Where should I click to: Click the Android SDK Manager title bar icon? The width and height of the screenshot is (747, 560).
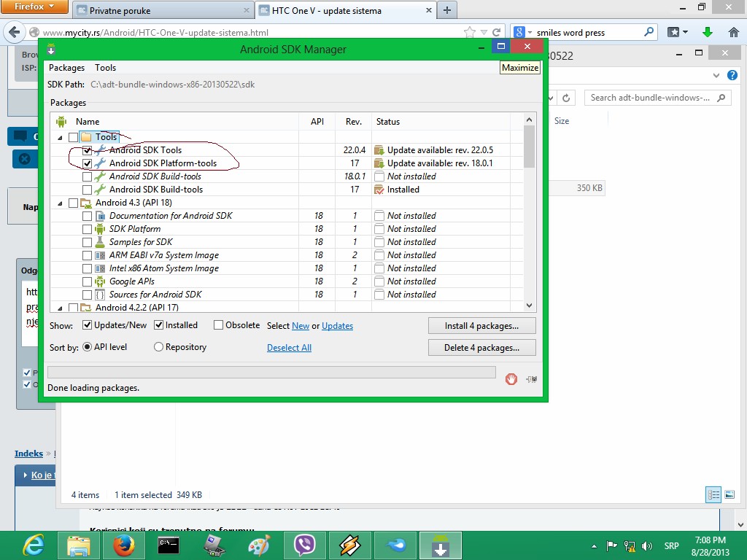[x=51, y=49]
